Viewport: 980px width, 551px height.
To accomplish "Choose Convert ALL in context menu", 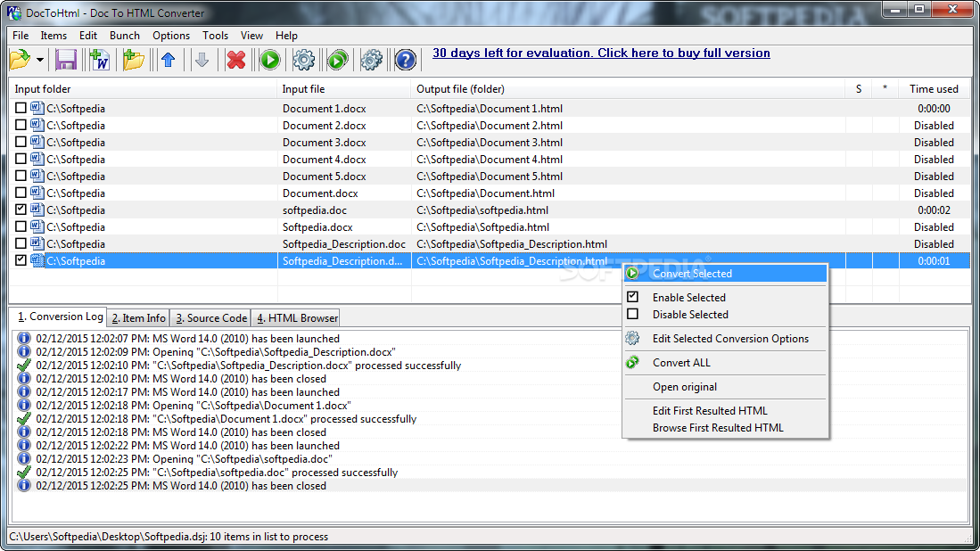I will click(x=725, y=362).
